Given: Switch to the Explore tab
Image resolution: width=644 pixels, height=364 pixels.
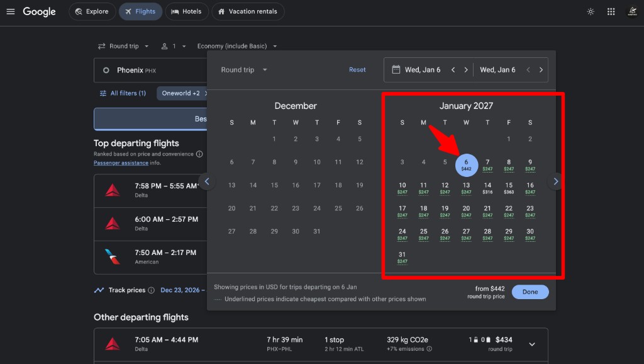Looking at the screenshot, I should (x=92, y=11).
